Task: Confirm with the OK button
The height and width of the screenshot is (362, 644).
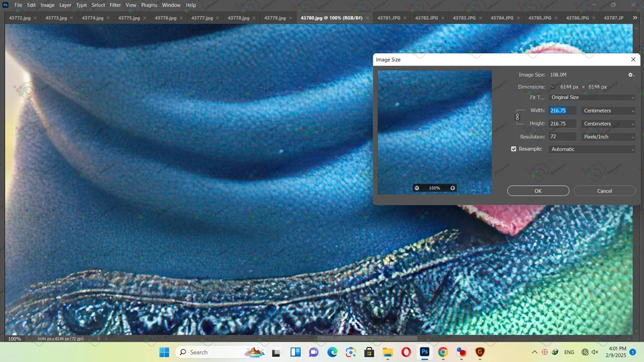Action: pos(538,191)
